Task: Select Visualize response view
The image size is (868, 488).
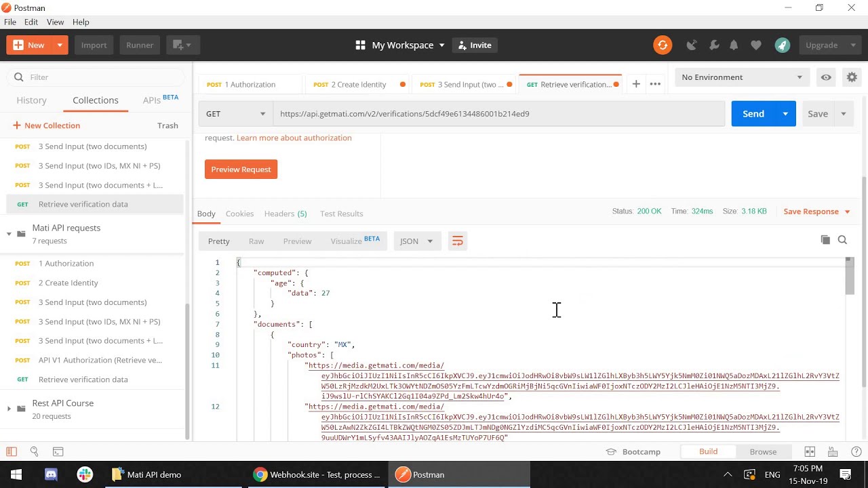Action: (355, 241)
